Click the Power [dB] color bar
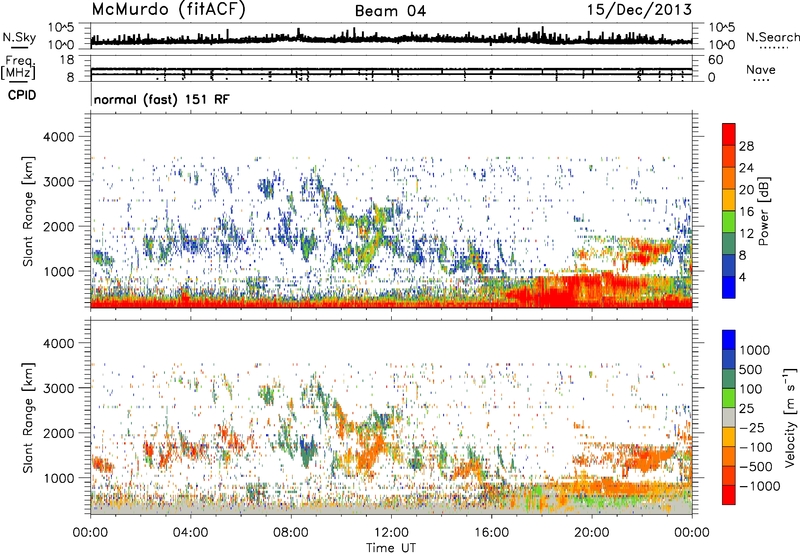The image size is (800, 554). [729, 211]
